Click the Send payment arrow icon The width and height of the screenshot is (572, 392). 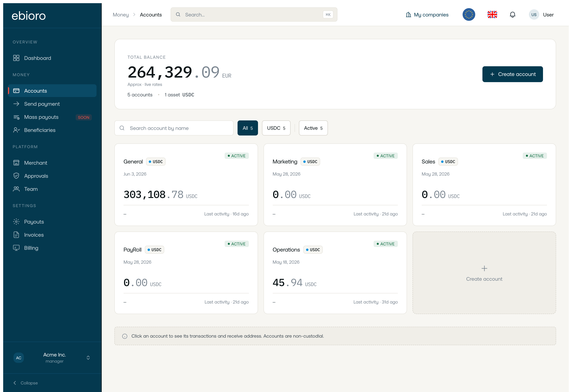pyautogui.click(x=16, y=104)
